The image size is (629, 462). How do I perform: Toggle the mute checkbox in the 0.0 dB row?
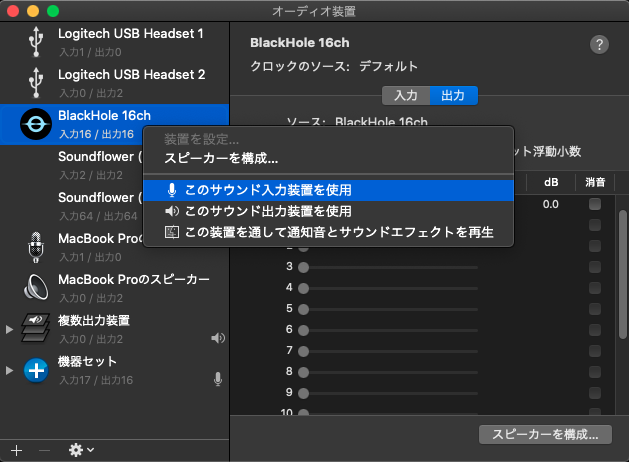tap(595, 204)
